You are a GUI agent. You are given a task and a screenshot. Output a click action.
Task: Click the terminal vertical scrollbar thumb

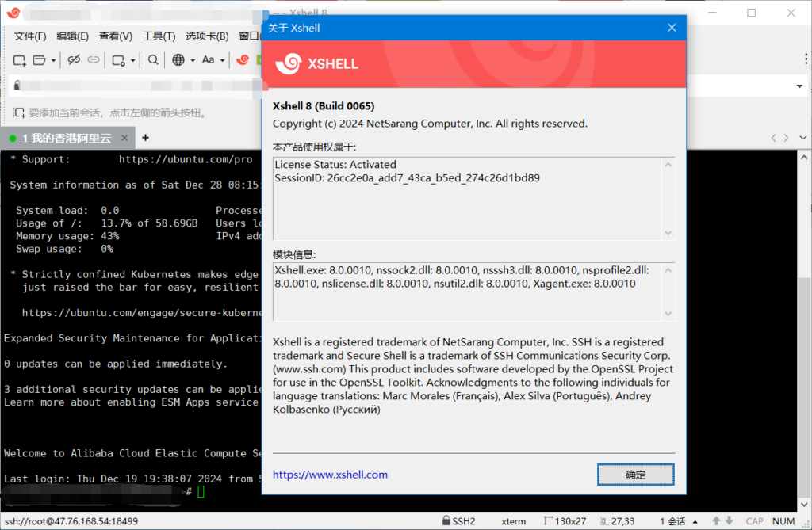pos(804,386)
